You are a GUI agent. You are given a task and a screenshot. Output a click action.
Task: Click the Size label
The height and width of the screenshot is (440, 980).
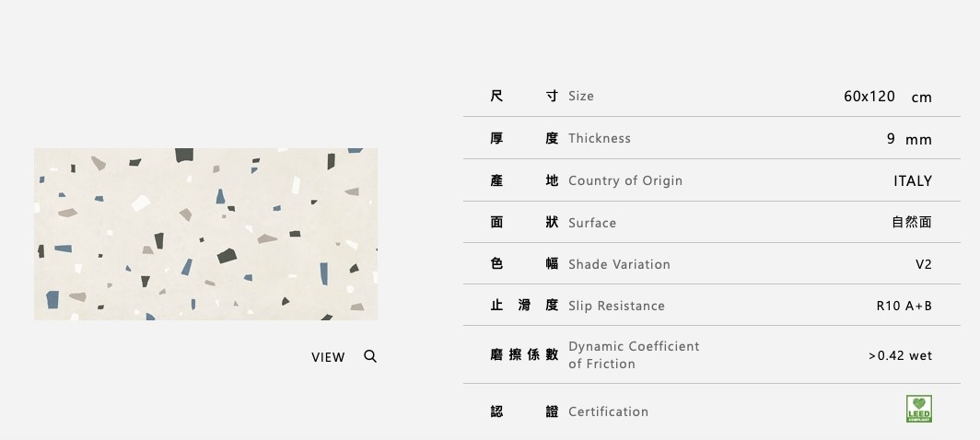(580, 96)
